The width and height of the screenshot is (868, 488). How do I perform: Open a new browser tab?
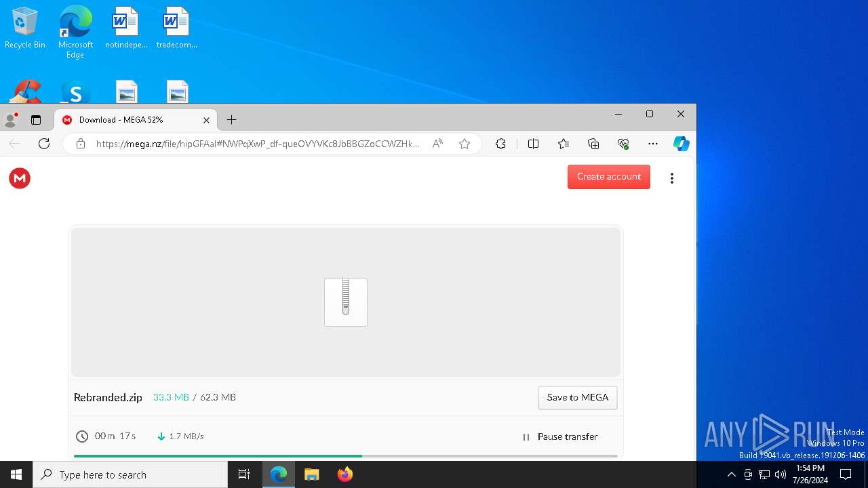point(231,120)
